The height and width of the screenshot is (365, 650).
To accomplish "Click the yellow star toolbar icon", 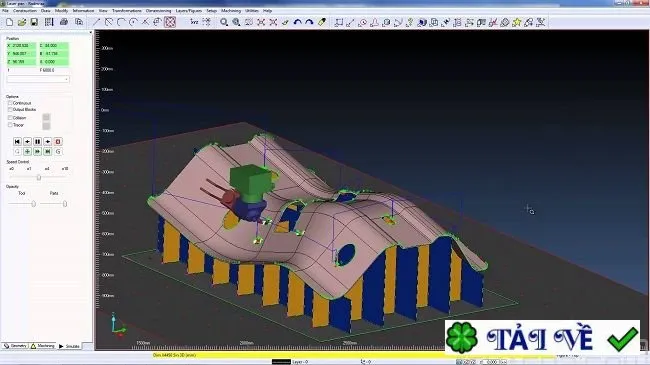I will 517,22.
